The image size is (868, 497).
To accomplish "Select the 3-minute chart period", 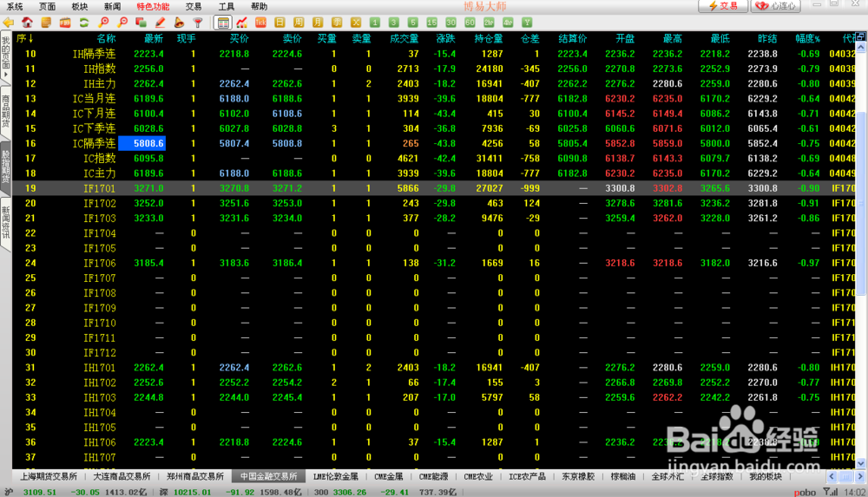I will point(393,23).
